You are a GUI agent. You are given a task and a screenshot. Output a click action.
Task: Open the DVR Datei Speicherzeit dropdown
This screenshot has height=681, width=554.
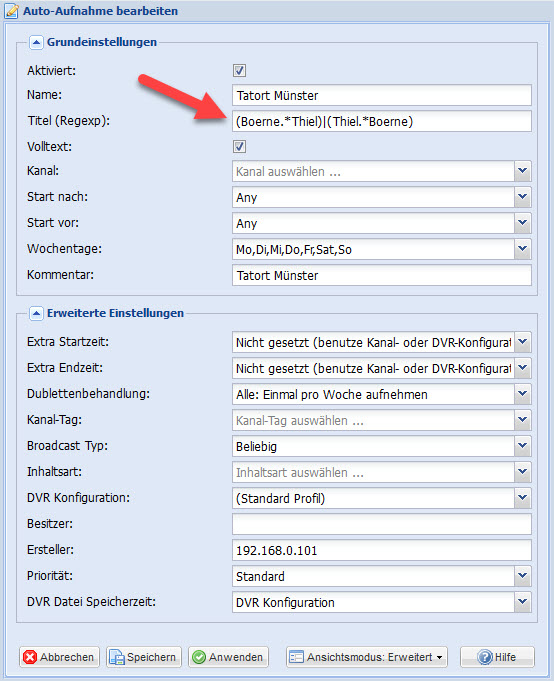tap(522, 602)
